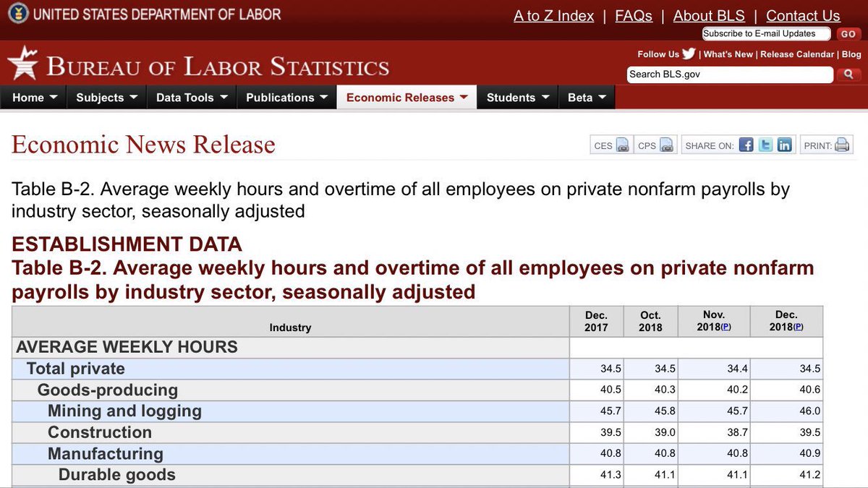Click the Department of Labor seal icon
Screen dimensions: 868x488
tap(18, 14)
